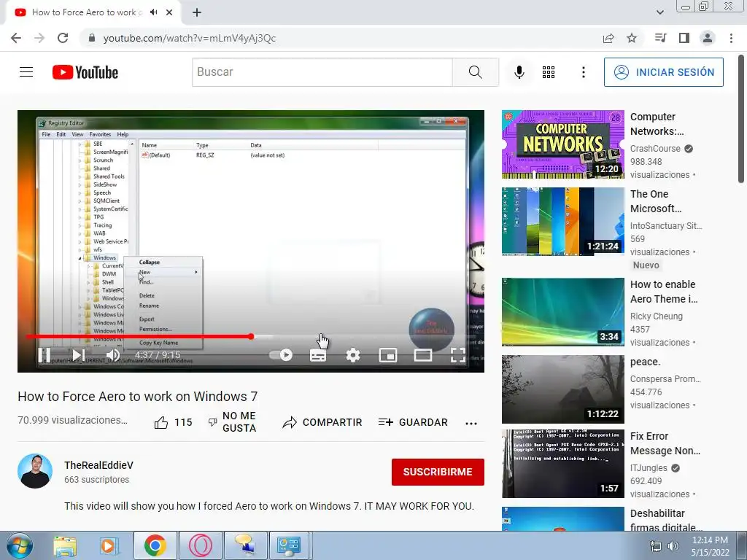The height and width of the screenshot is (560, 747).
Task: Open TheRealEddieV channel avatar
Action: [35, 471]
